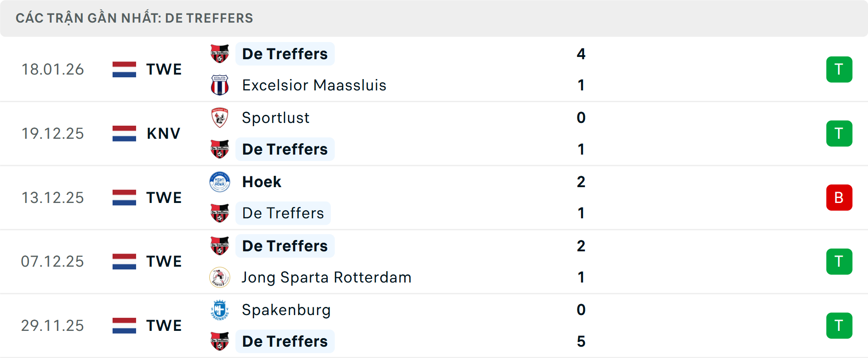Viewport: 868px width, 358px height.
Task: Click the Jong Sparta Rotterdam crest
Action: click(220, 277)
